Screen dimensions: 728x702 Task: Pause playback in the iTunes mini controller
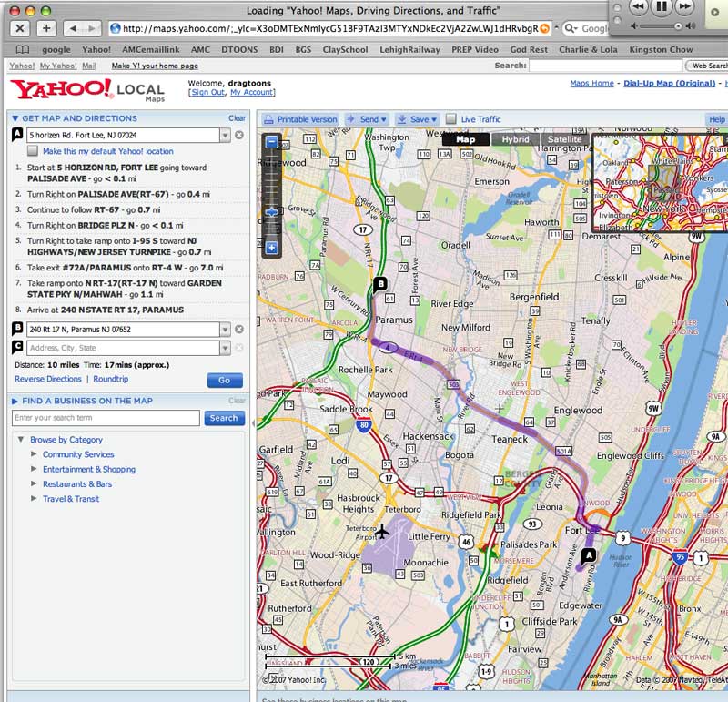662,6
